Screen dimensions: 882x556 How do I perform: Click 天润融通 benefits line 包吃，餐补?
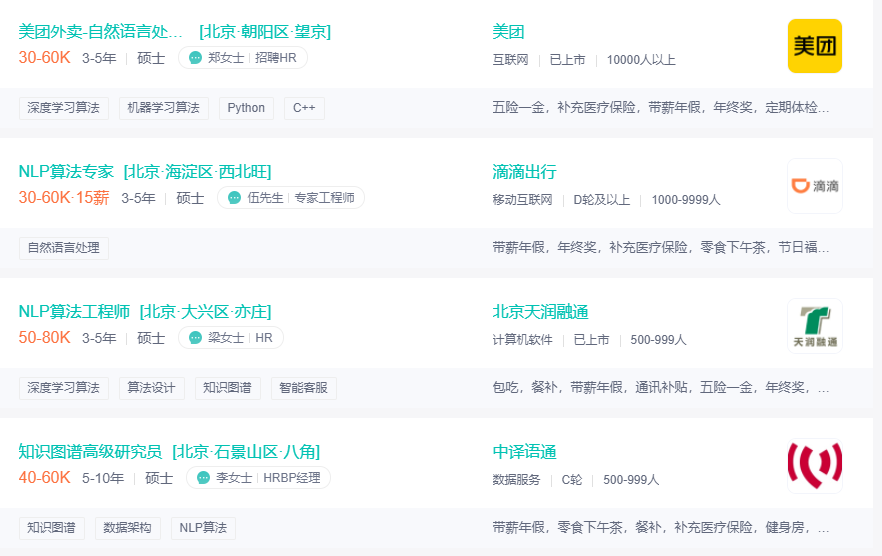click(660, 388)
